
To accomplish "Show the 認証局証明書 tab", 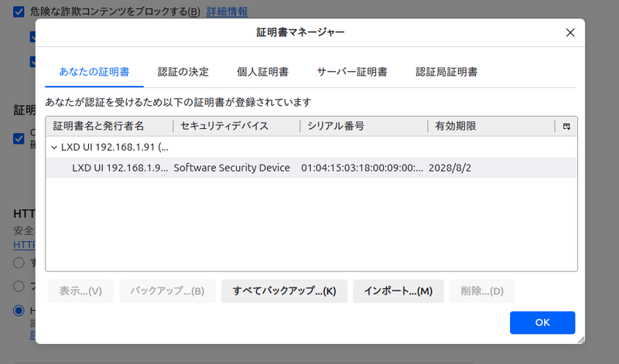I will tap(446, 72).
